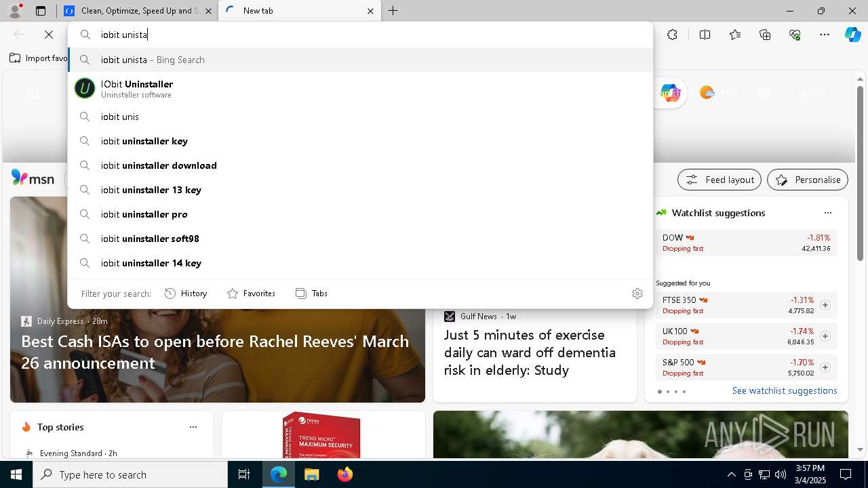868x488 pixels.
Task: Open the search suggestions settings gear
Action: (637, 293)
